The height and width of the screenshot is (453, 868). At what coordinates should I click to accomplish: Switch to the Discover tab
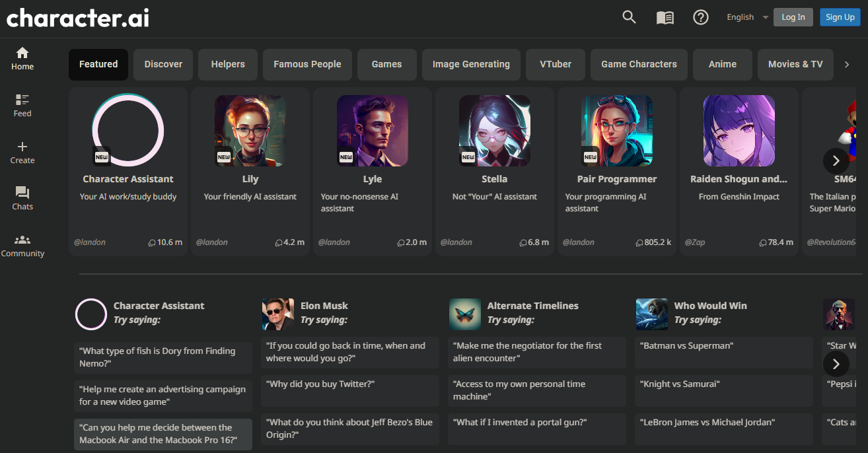[163, 64]
